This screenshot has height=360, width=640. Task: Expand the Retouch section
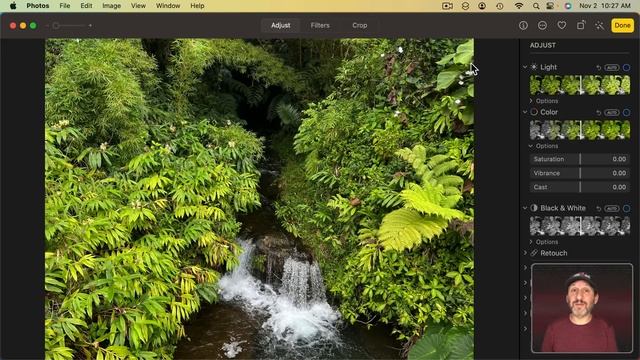tap(525, 253)
